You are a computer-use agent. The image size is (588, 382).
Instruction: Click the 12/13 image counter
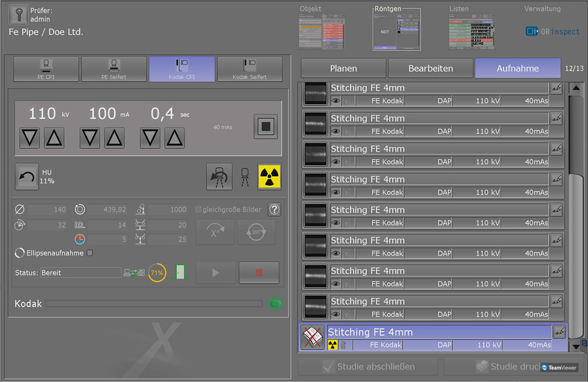(574, 69)
